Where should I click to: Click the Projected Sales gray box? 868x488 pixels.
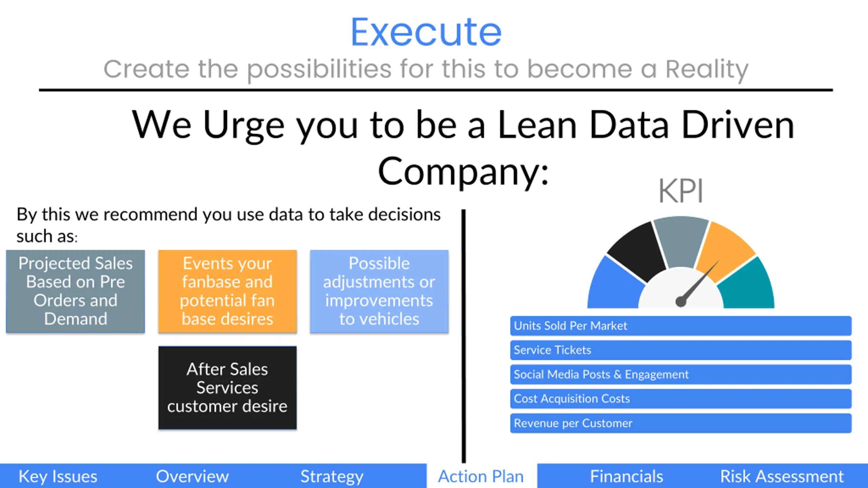coord(76,291)
